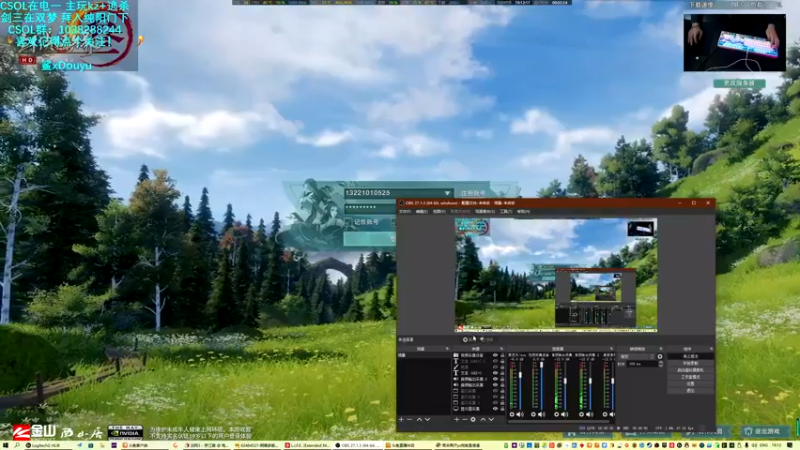This screenshot has height=450, width=800.
Task: Open 视图 menu in OBS
Action: pos(439,211)
